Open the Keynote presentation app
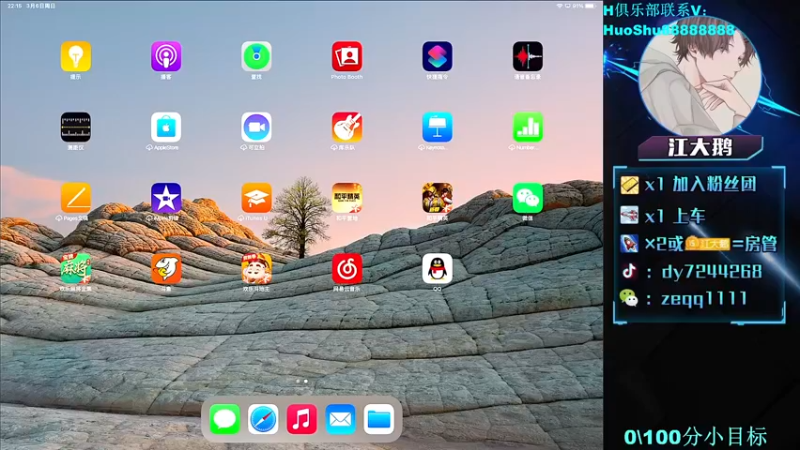Screen dimensions: 800x450 [437, 127]
